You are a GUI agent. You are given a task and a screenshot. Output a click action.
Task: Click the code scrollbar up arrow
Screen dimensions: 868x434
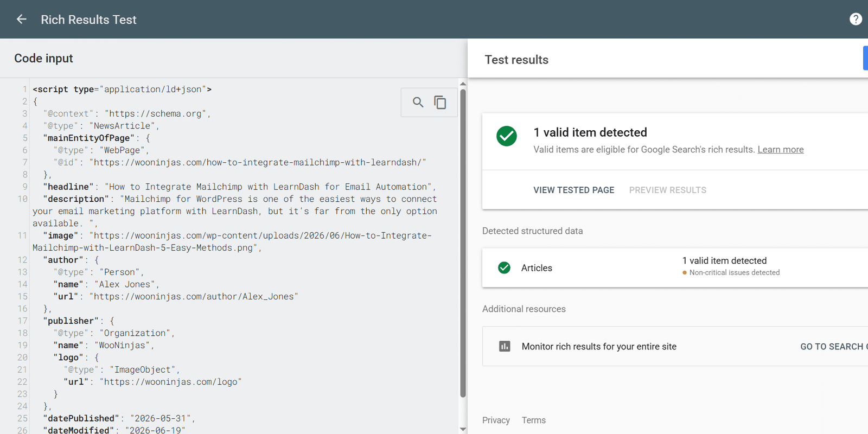click(x=463, y=84)
